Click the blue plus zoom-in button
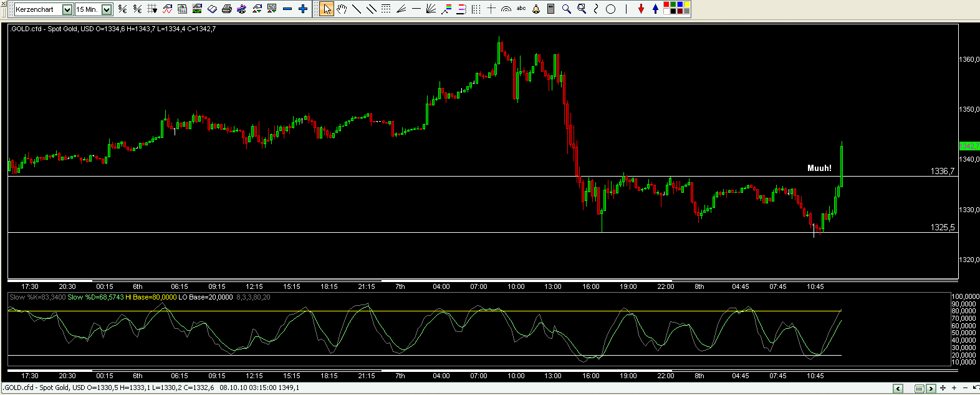This screenshot has width=980, height=395. pyautogui.click(x=303, y=9)
